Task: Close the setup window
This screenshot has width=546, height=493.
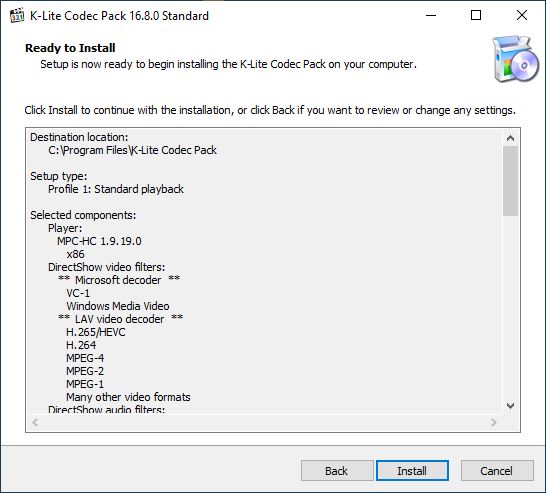Action: coord(522,15)
